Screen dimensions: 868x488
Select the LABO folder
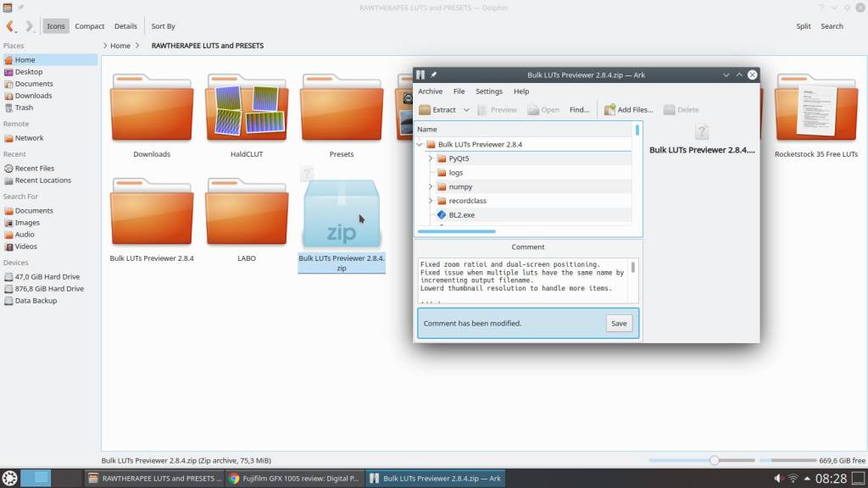pyautogui.click(x=247, y=219)
